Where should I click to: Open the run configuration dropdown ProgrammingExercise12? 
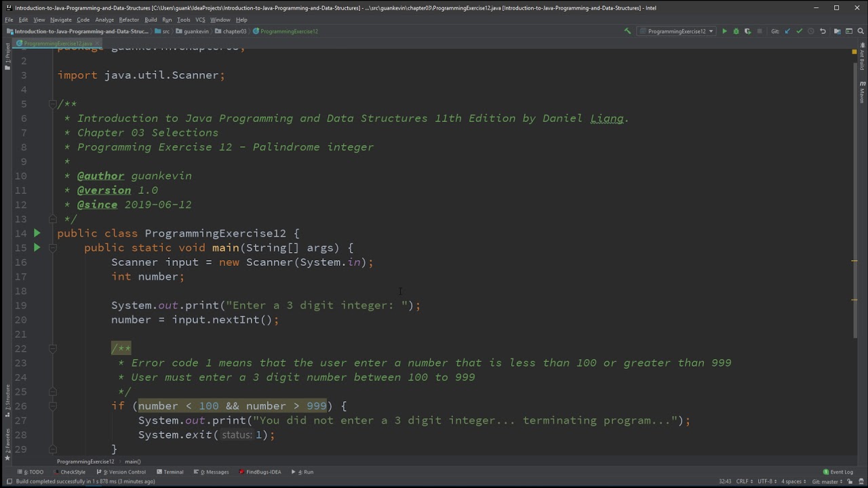coord(677,31)
